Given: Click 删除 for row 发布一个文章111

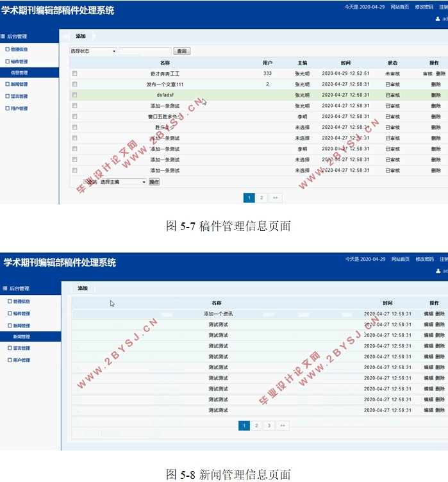Looking at the screenshot, I should point(436,84).
